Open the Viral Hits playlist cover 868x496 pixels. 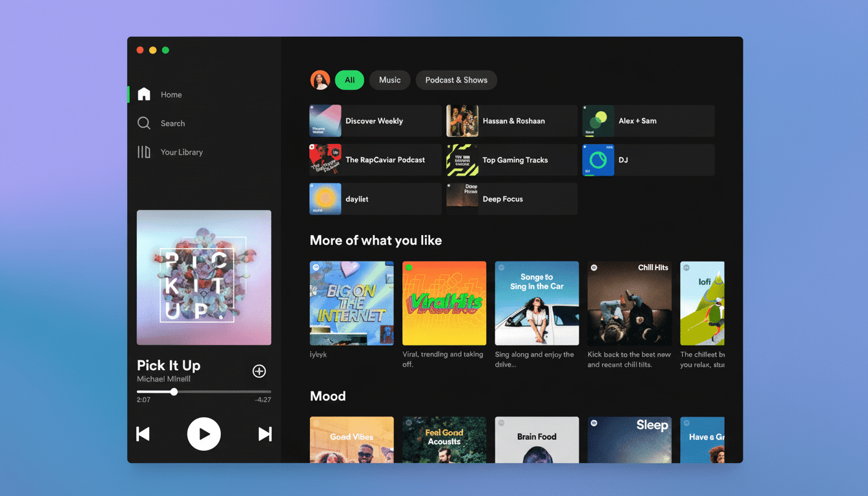coord(444,303)
